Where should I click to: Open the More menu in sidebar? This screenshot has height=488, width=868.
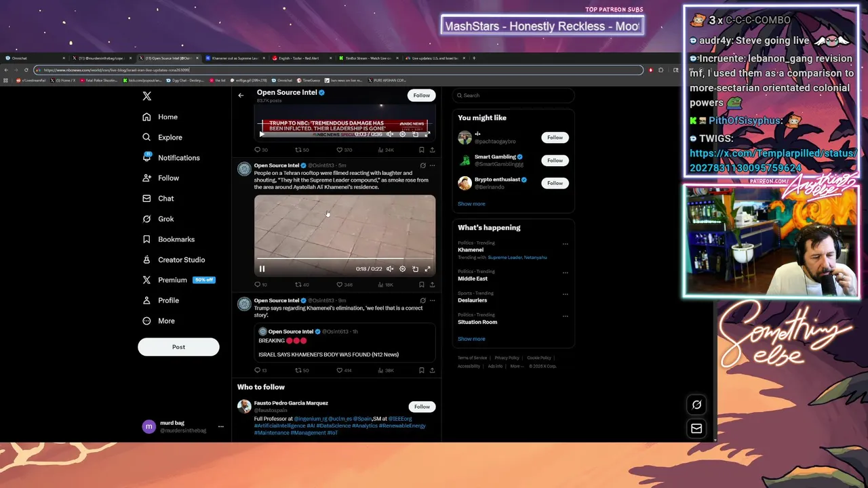point(159,321)
